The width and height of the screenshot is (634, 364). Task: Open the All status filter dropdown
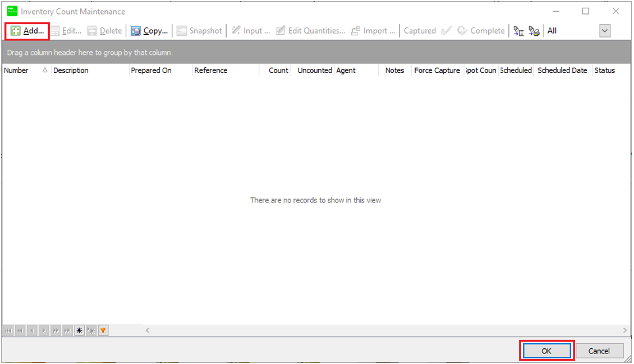(604, 31)
